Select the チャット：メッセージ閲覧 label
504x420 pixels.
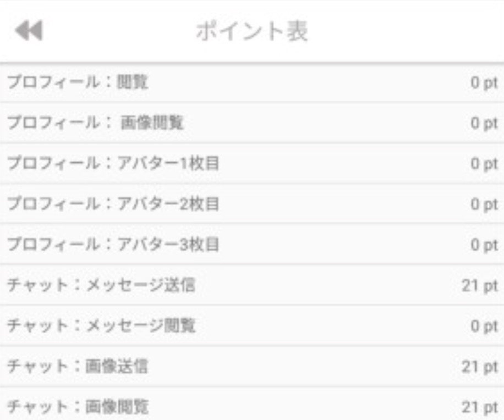(x=101, y=326)
